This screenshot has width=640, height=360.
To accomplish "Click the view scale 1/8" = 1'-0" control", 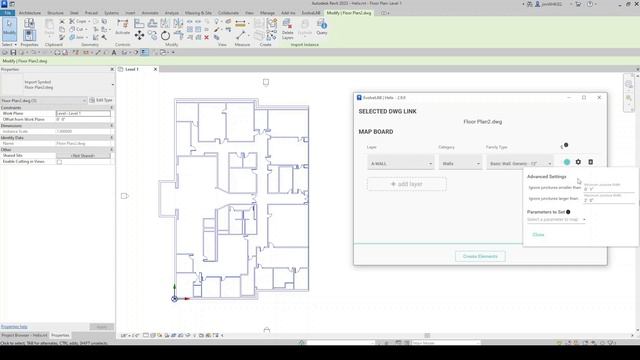I will click(130, 336).
